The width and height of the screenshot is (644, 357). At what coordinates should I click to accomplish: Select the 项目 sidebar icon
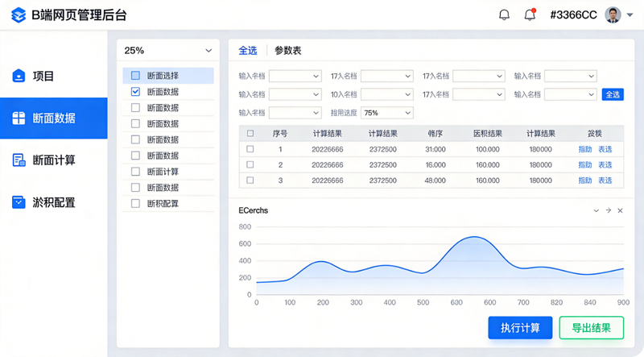(19, 76)
